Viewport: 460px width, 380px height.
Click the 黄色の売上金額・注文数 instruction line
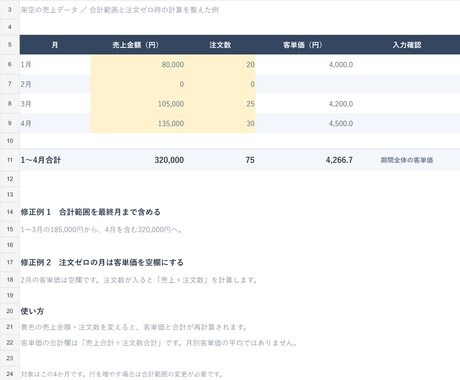pos(134,327)
